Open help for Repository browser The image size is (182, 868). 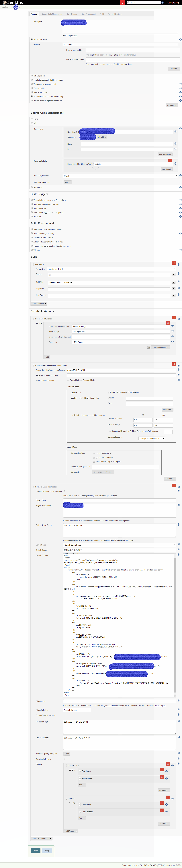point(180,175)
